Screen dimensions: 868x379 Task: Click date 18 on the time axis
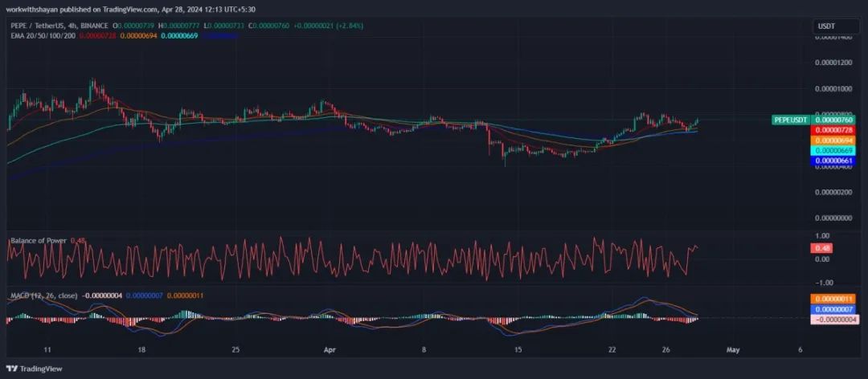click(141, 350)
